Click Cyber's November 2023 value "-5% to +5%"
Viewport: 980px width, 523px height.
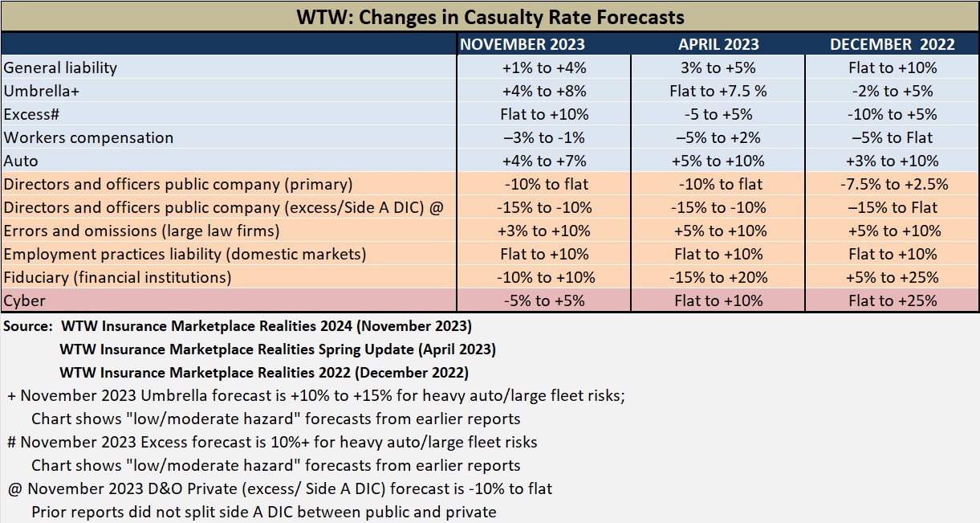[544, 301]
